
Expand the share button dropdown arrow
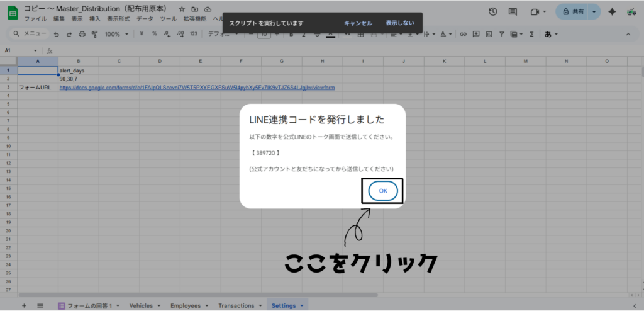[594, 12]
